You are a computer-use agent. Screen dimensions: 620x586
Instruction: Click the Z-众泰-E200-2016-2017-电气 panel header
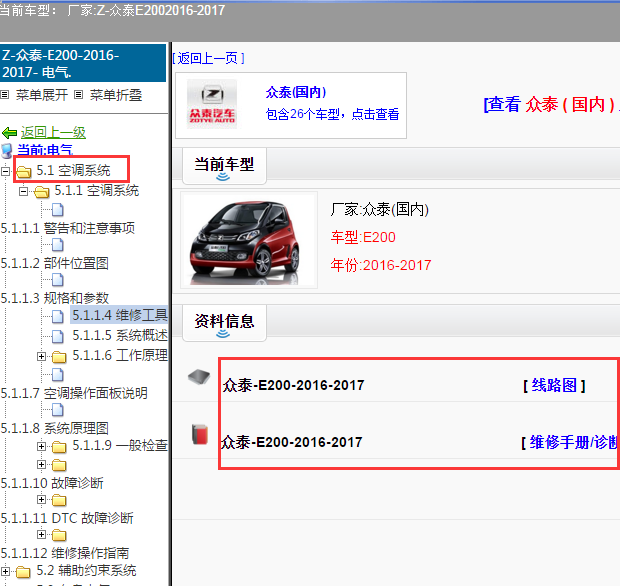pos(83,63)
